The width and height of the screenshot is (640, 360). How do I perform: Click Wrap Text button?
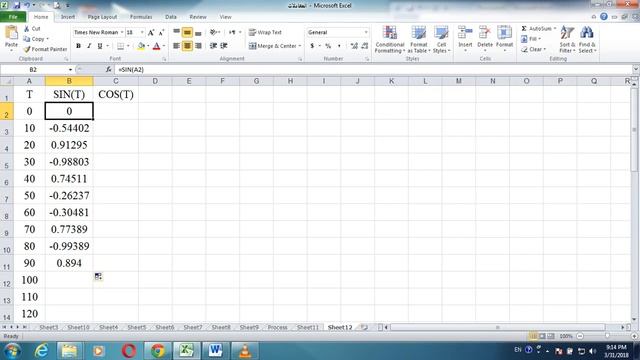[265, 32]
